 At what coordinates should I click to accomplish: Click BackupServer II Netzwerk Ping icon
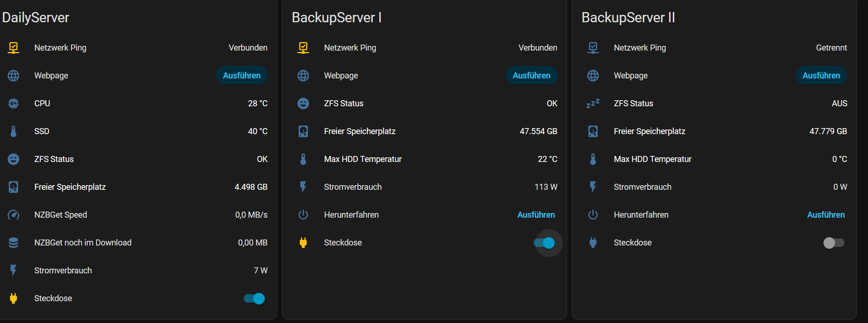coord(593,48)
